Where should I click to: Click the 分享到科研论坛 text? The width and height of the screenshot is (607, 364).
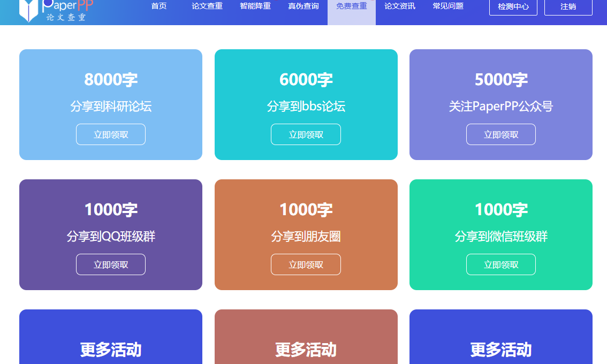pyautogui.click(x=111, y=106)
